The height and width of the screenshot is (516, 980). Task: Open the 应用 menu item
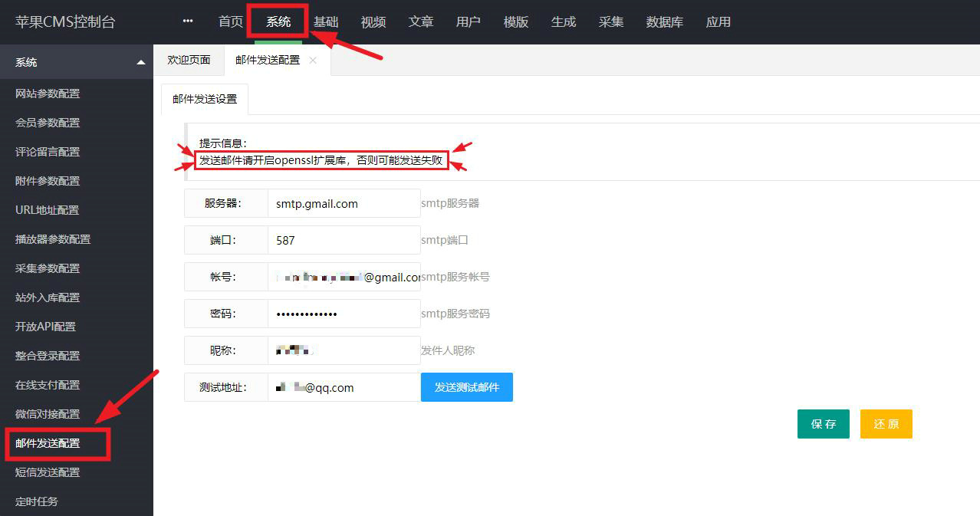[x=718, y=21]
